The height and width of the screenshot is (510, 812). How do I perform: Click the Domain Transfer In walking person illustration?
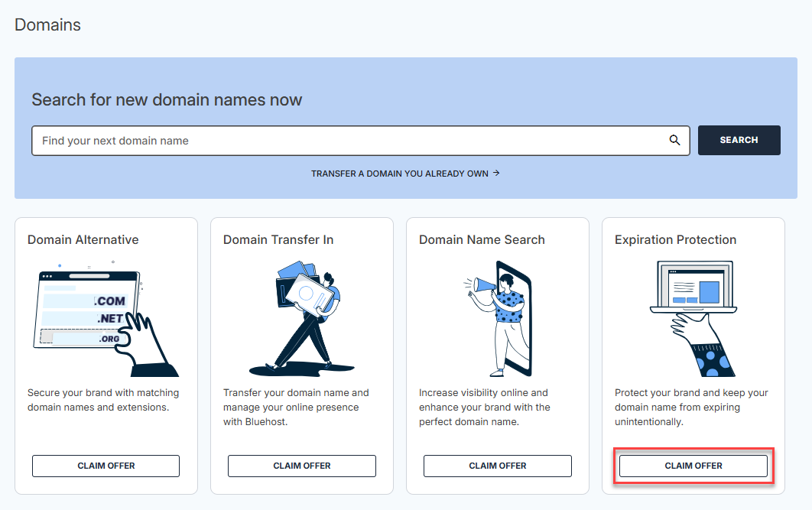(x=301, y=317)
